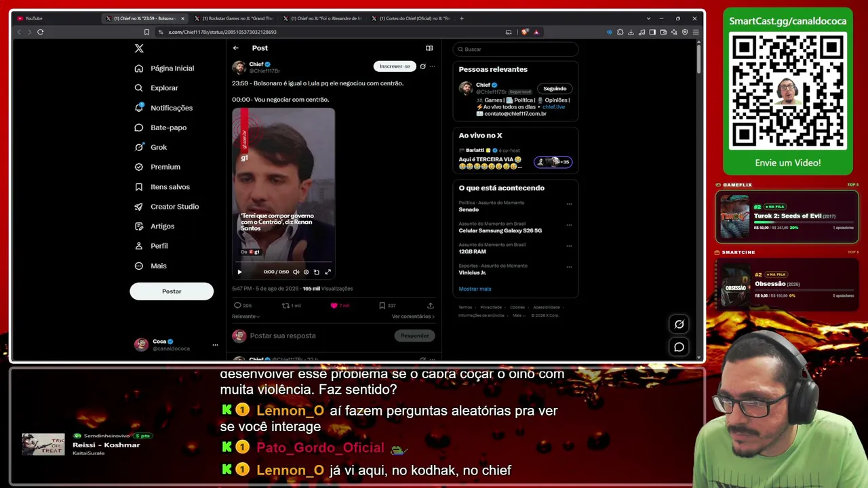This screenshot has height=488, width=868.
Task: Share the post via share icon
Action: point(430,306)
